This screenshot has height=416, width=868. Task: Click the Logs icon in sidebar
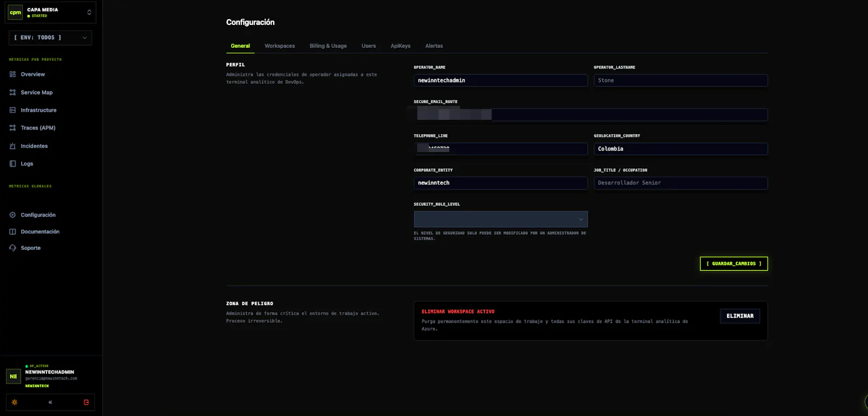[12, 163]
